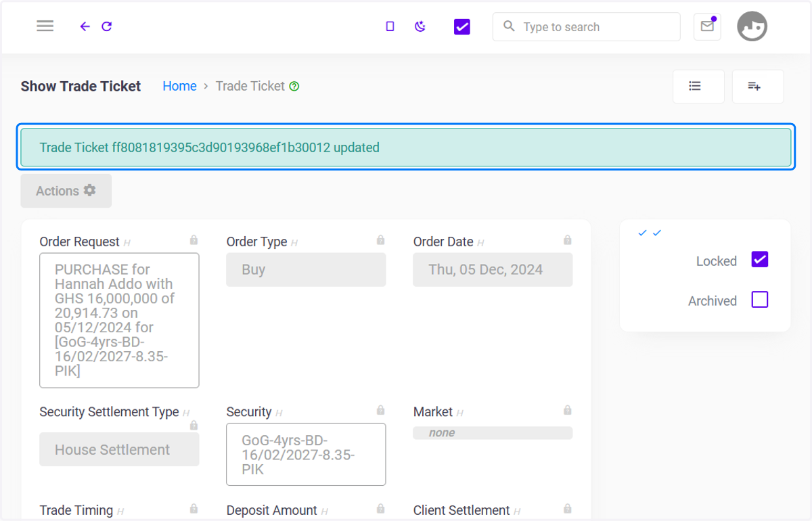Click the lock icon beside Order Date
This screenshot has height=521, width=812.
(x=568, y=240)
